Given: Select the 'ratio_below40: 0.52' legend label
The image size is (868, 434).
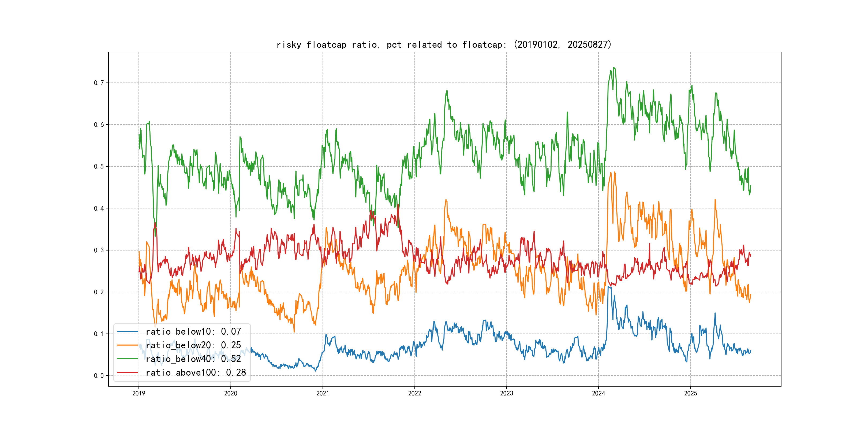Looking at the screenshot, I should (x=193, y=359).
